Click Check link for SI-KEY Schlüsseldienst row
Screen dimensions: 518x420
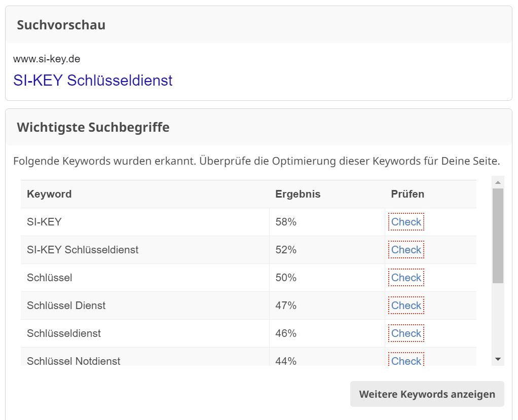406,250
